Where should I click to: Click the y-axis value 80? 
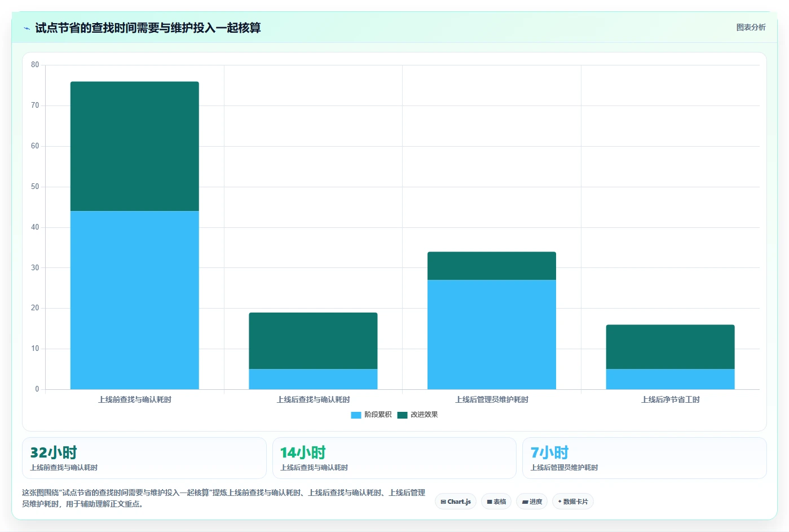35,65
